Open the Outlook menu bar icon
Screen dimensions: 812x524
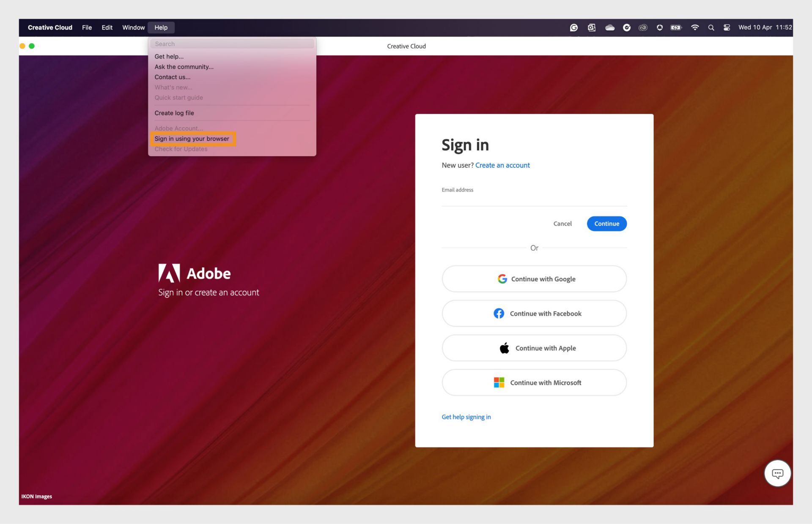tap(591, 27)
